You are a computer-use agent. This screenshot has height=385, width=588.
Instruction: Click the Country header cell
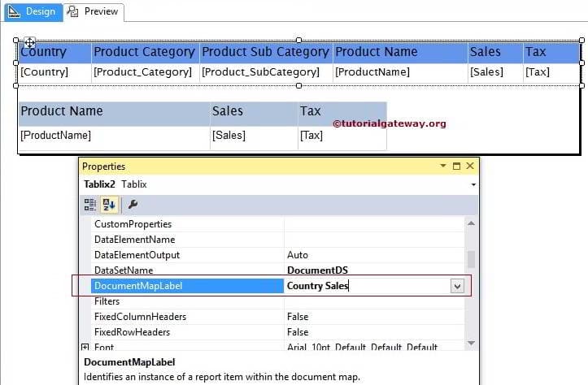(x=54, y=53)
